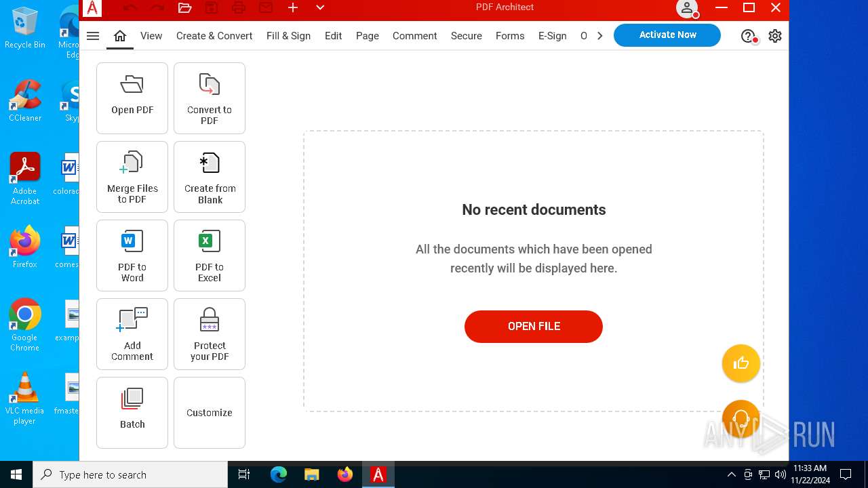Image resolution: width=868 pixels, height=488 pixels.
Task: Click the open folder icon in title bar
Action: click(x=184, y=7)
